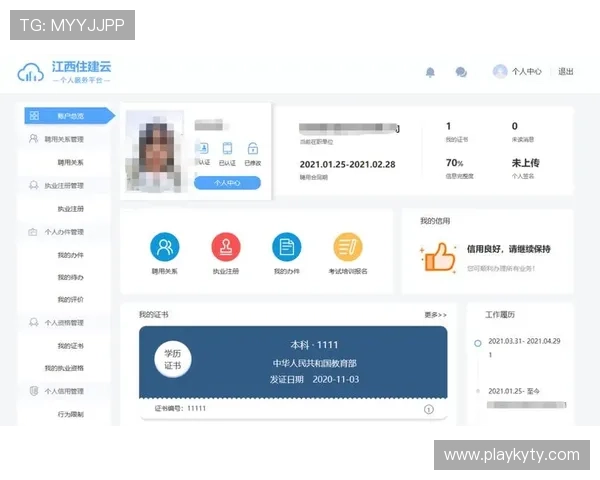
Task: Open 我的办件 sidebar submenu item
Action: tap(70, 255)
